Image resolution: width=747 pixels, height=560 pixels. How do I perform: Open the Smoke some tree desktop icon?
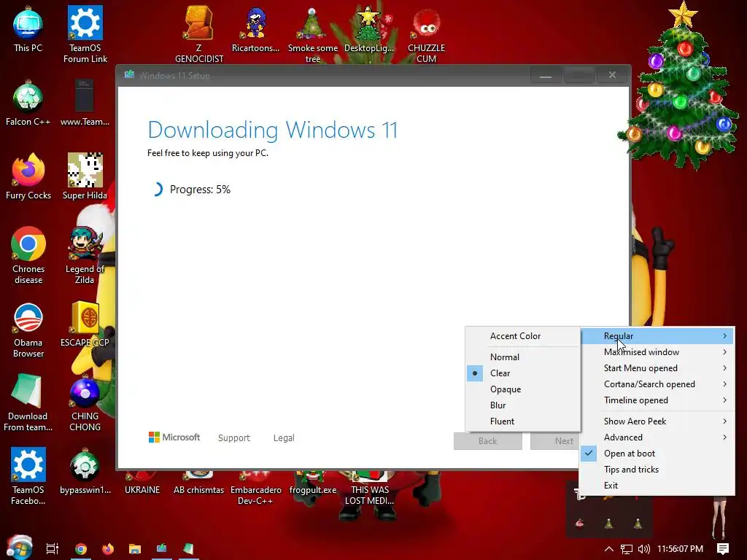tap(312, 34)
